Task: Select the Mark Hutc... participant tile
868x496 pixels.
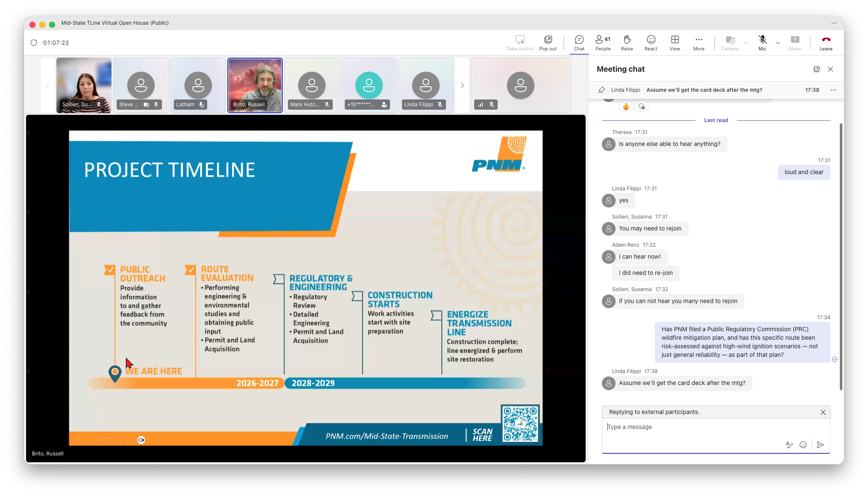Action: (312, 85)
